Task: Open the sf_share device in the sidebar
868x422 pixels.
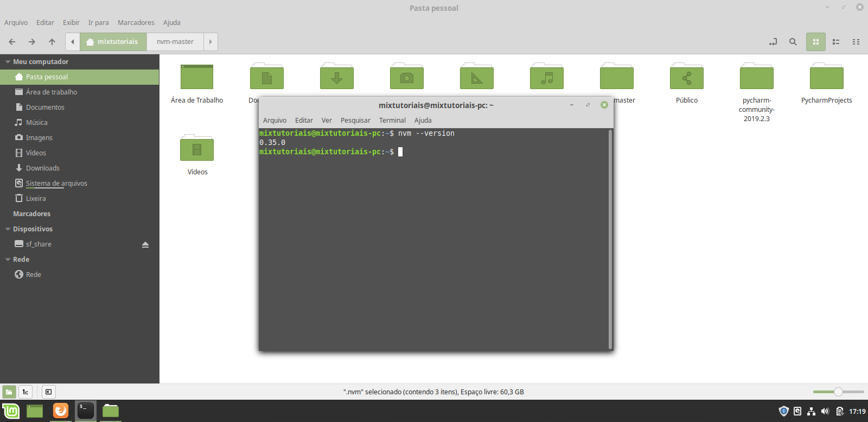Action: (x=39, y=244)
